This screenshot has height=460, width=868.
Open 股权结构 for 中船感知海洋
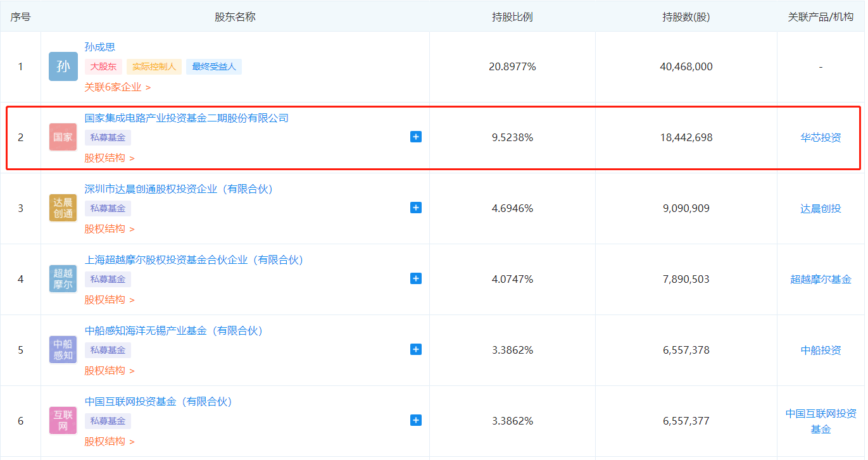click(110, 371)
